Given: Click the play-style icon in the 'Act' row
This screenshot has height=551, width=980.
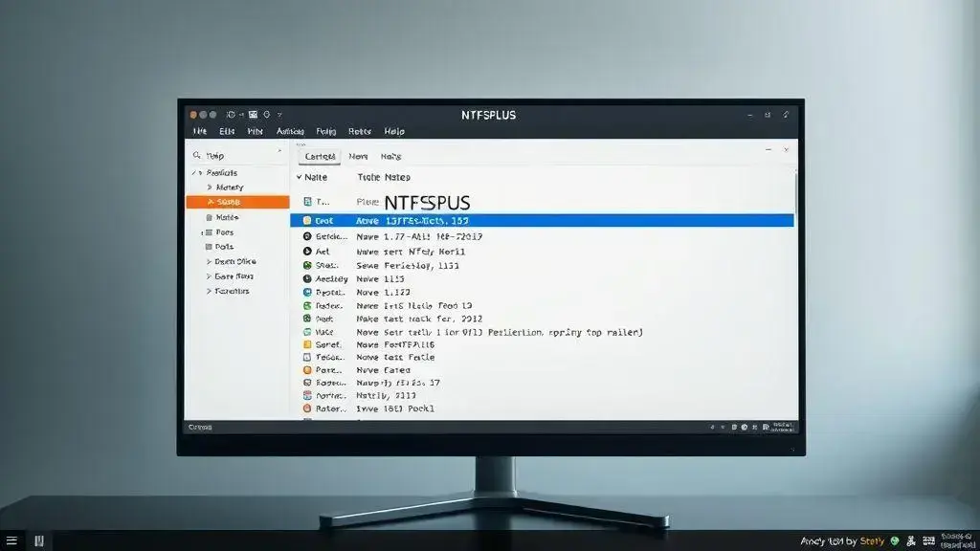Looking at the screenshot, I should (307, 252).
